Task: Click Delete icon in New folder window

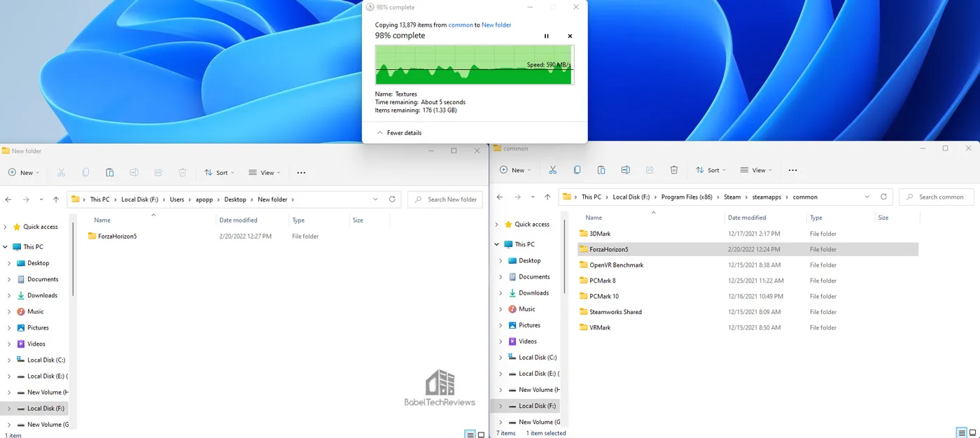Action: tap(183, 172)
